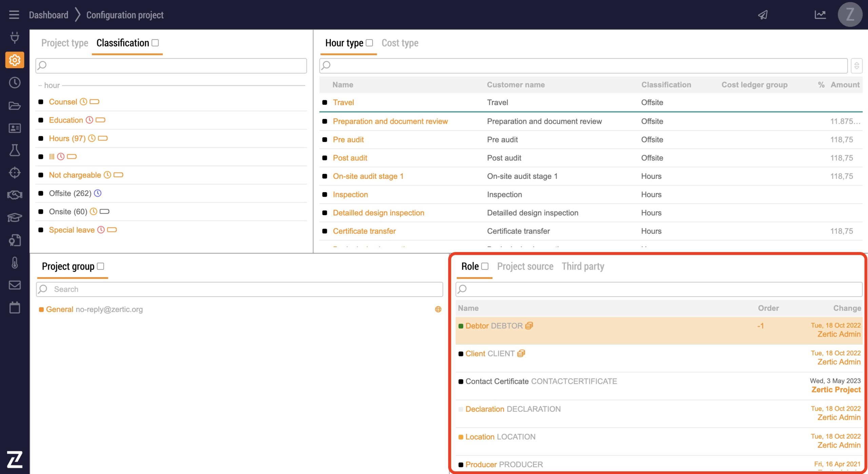Viewport: 868px width, 474px height.
Task: Click the clock time-tracking sidebar icon
Action: click(15, 83)
